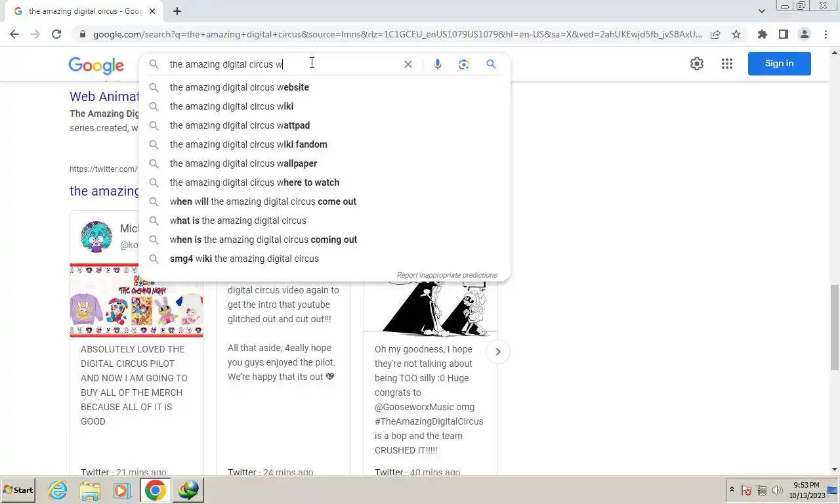
Task: Clear the search box text
Action: tap(408, 64)
